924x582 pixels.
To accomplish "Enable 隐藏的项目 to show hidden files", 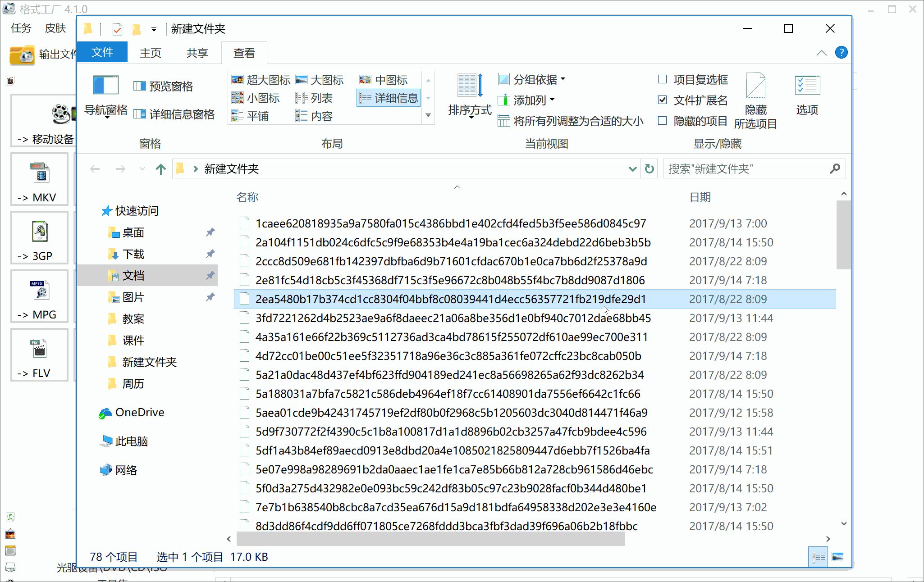I will (662, 121).
